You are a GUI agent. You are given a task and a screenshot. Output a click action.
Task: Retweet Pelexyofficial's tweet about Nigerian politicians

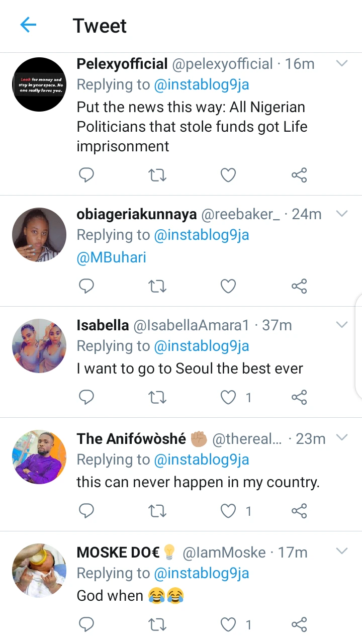click(x=157, y=175)
